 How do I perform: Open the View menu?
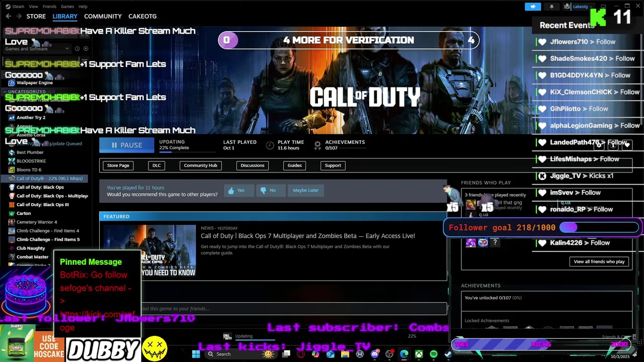(x=33, y=7)
